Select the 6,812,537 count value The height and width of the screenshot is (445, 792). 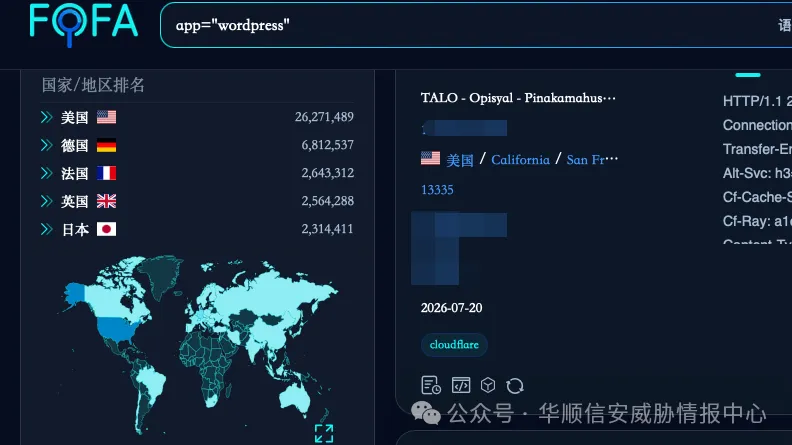[327, 145]
